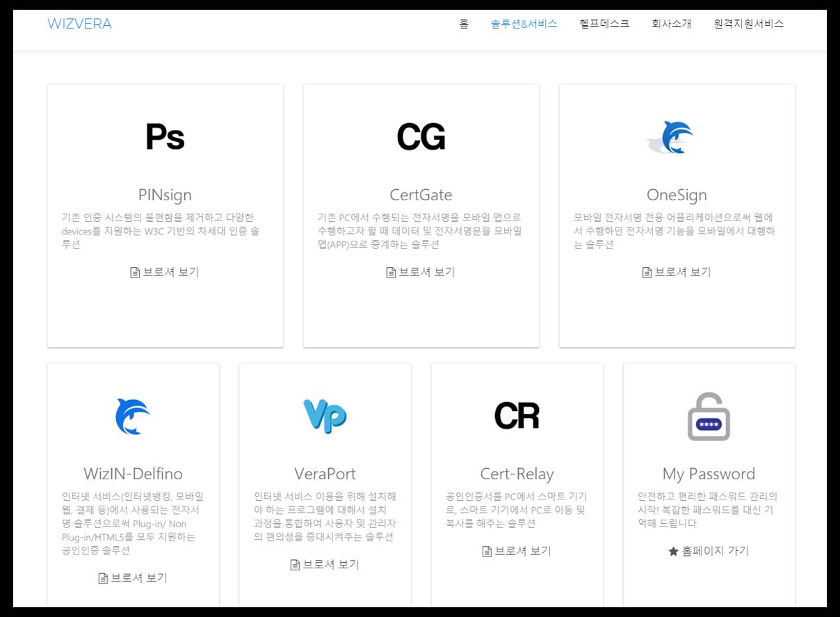Click the Cert-Relay description about 공인인증서 이동
The image size is (840, 617).
[x=517, y=510]
